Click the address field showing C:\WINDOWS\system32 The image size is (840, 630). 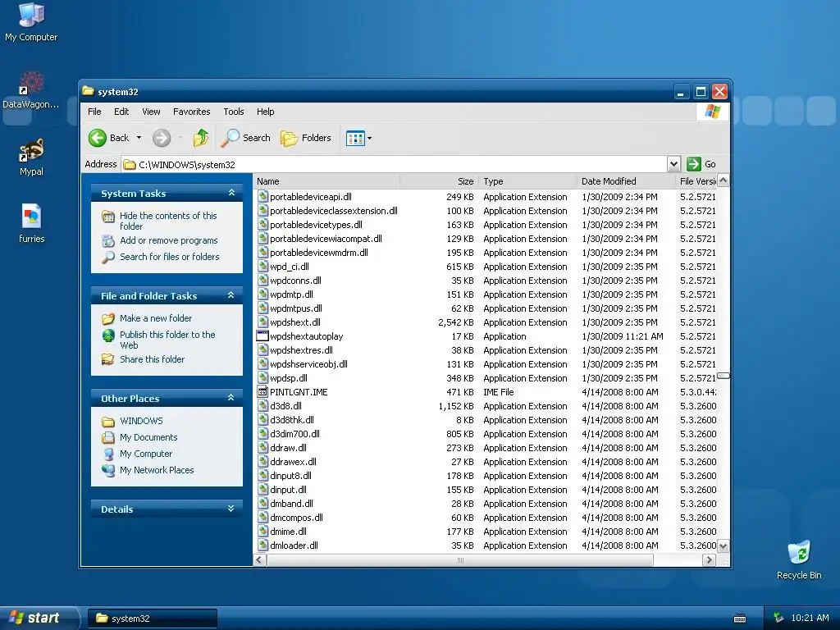tap(395, 164)
